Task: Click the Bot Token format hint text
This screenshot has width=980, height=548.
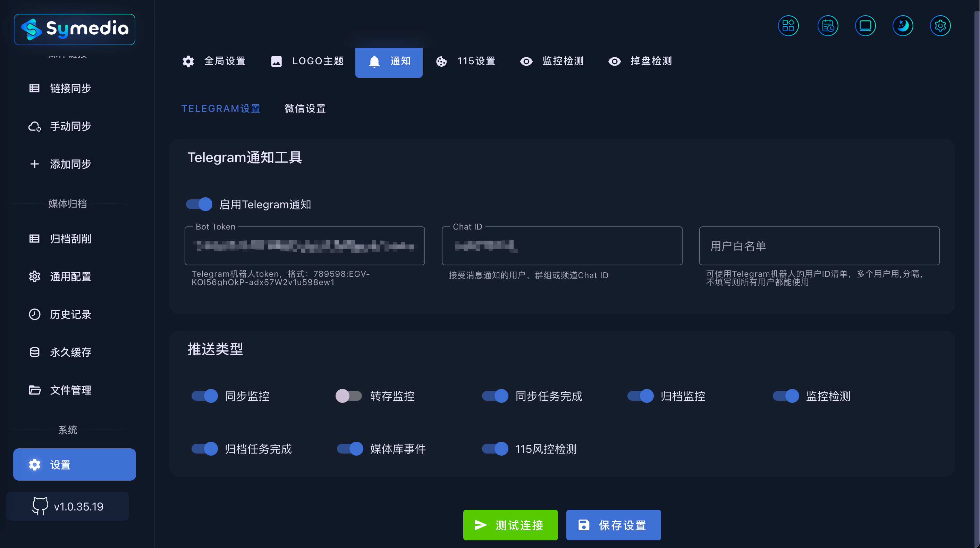Action: point(281,278)
